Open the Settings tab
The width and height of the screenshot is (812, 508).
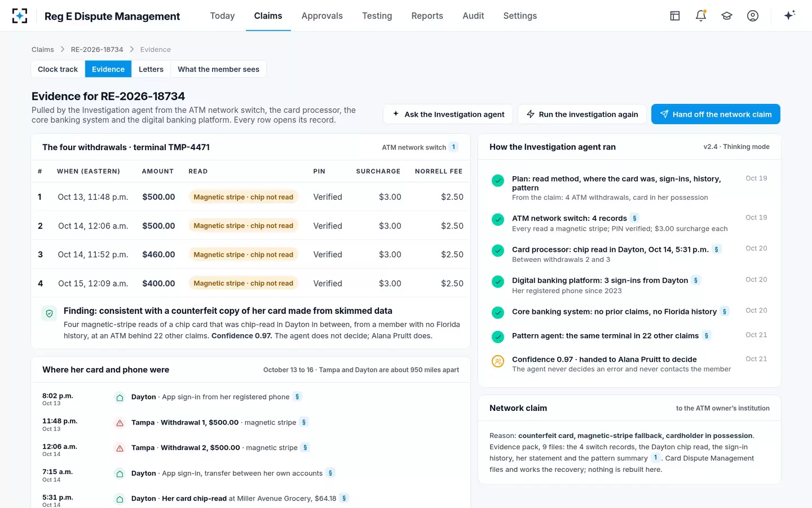[x=520, y=16]
